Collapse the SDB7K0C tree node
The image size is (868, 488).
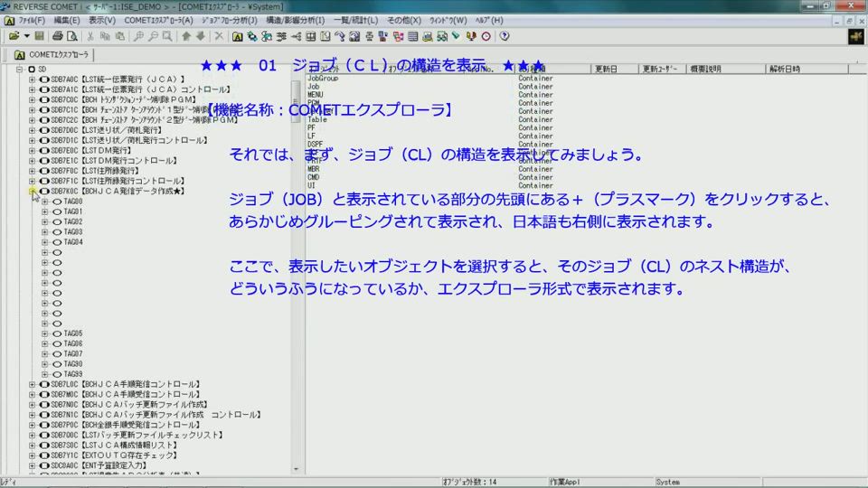(32, 192)
